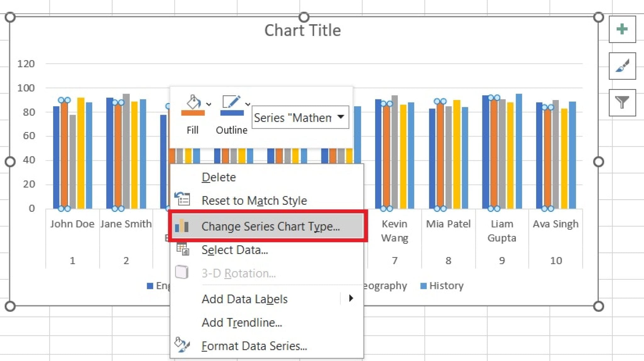This screenshot has width=644, height=361.
Task: Select Delete from the context menu
Action: click(x=219, y=177)
